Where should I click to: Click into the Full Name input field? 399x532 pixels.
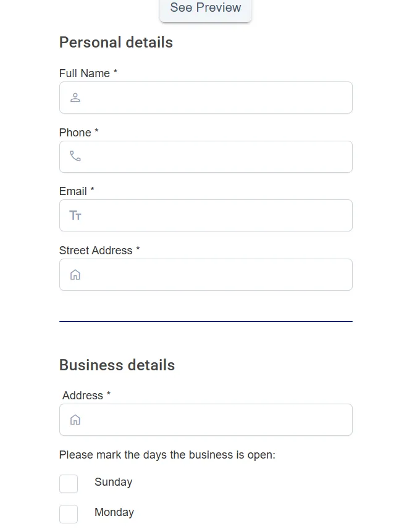pyautogui.click(x=206, y=97)
